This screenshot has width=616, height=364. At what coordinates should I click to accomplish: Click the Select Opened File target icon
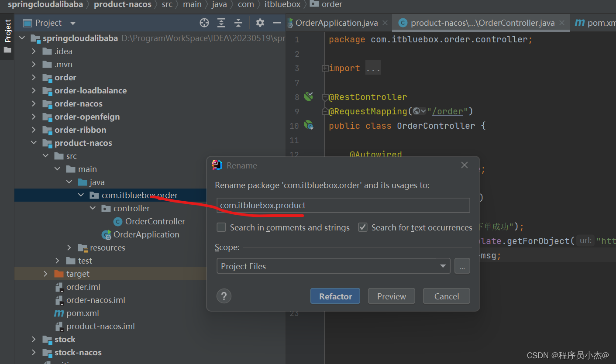204,23
